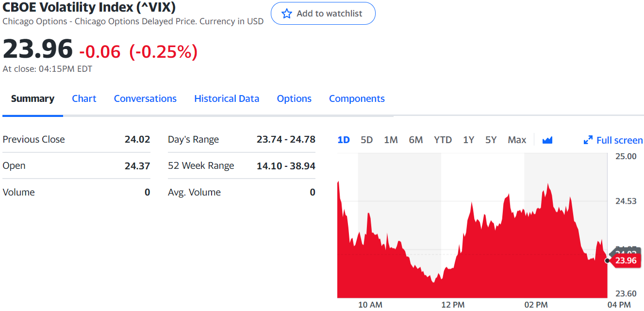Show the YTD chart range

coord(443,140)
